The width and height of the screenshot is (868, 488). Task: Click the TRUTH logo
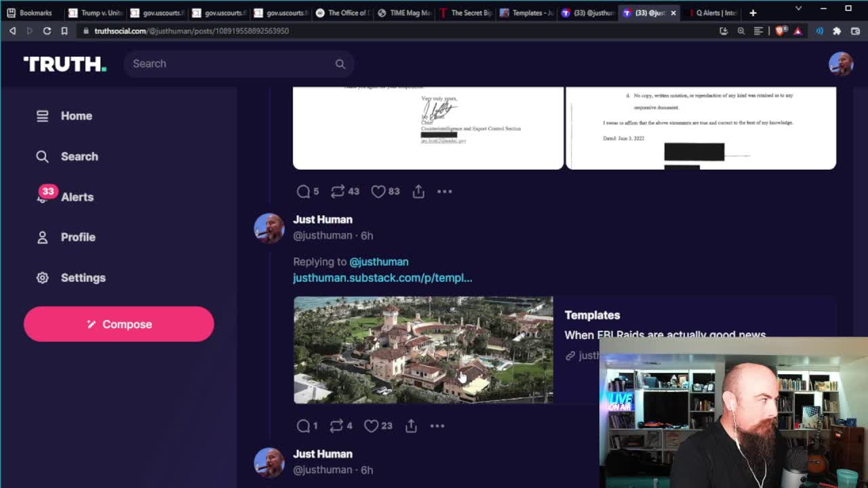tap(65, 64)
